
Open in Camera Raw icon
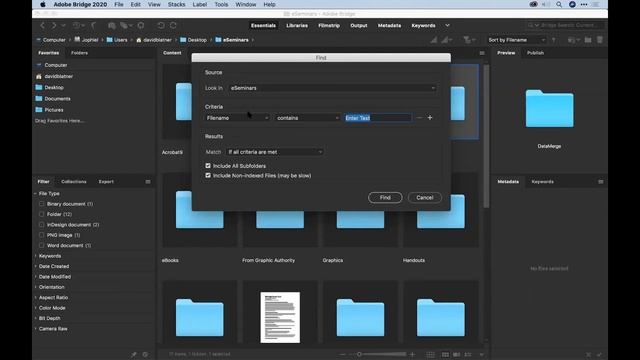[x=141, y=25]
